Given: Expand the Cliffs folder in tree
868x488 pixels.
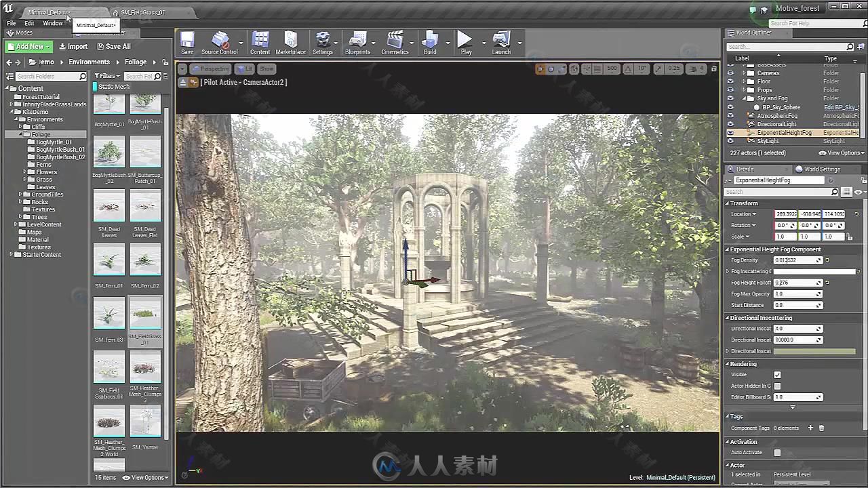Looking at the screenshot, I should coord(22,127).
